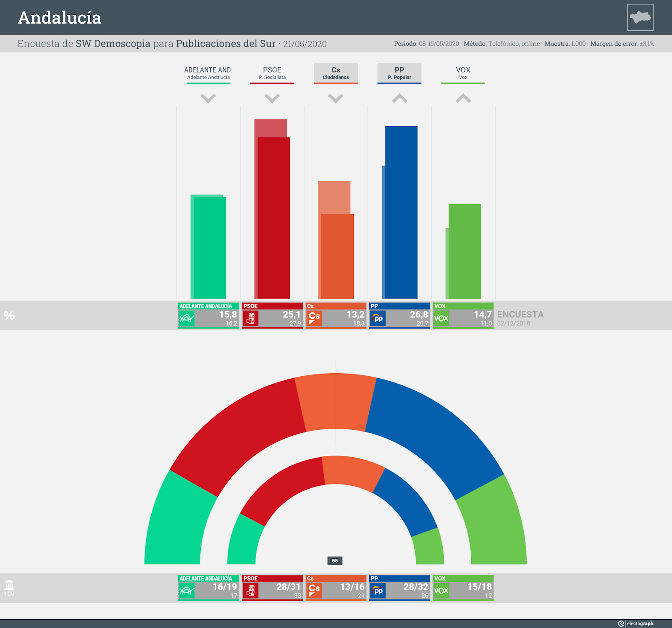The image size is (672, 628).
Task: Click the 13/16 Cs seats value
Action: [x=352, y=586]
